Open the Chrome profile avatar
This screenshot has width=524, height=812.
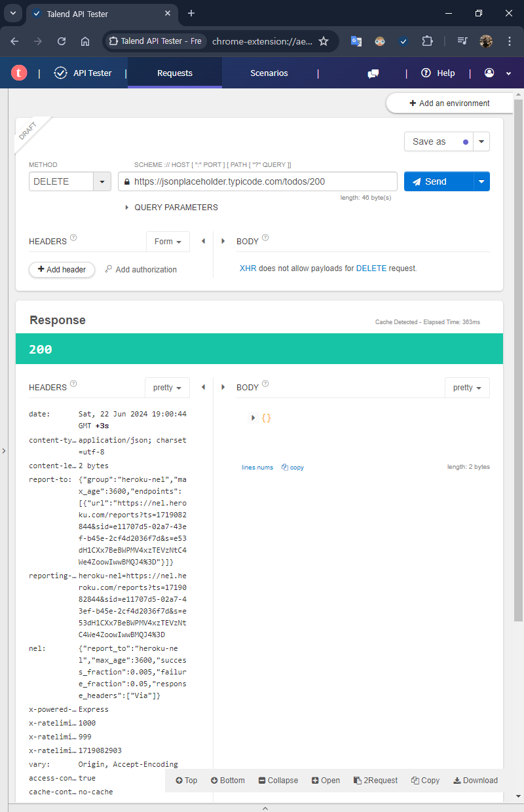[486, 41]
